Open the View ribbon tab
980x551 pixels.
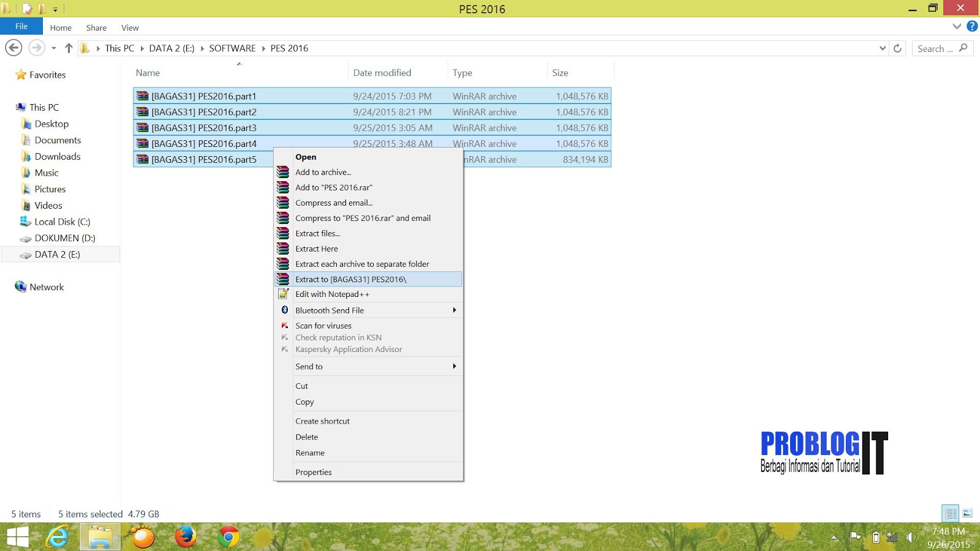(x=130, y=28)
